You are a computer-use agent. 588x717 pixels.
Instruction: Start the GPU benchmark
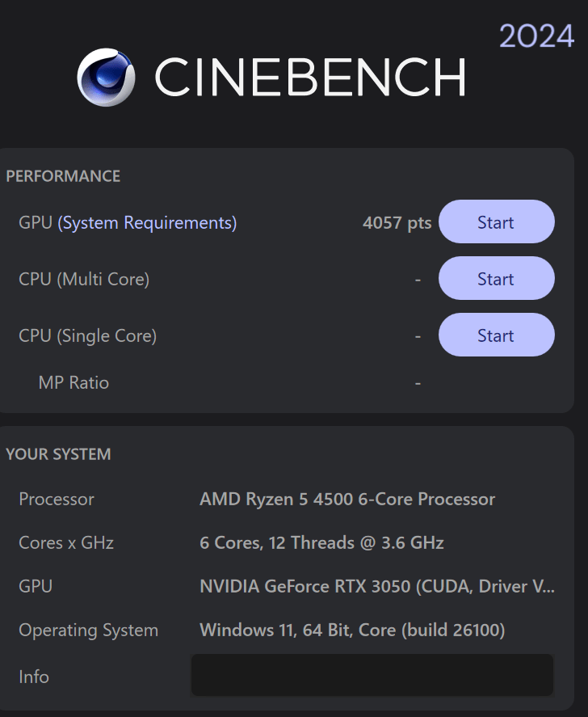tap(497, 221)
